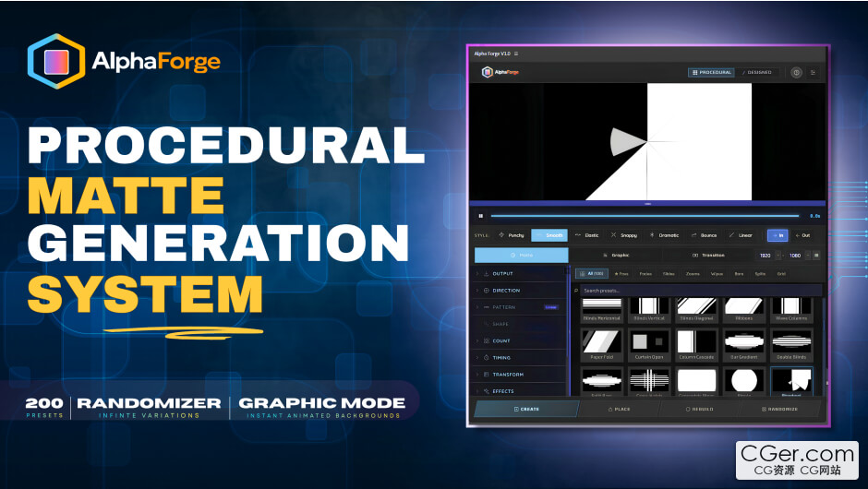Viewport: 868px width, 489px height.
Task: Switch to Procedural mode
Action: tap(711, 73)
